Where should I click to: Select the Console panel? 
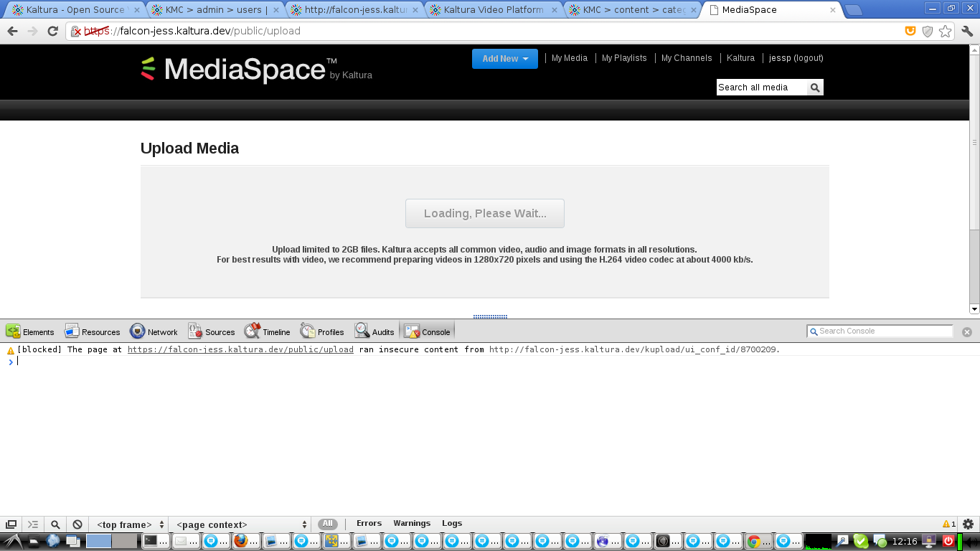(428, 331)
